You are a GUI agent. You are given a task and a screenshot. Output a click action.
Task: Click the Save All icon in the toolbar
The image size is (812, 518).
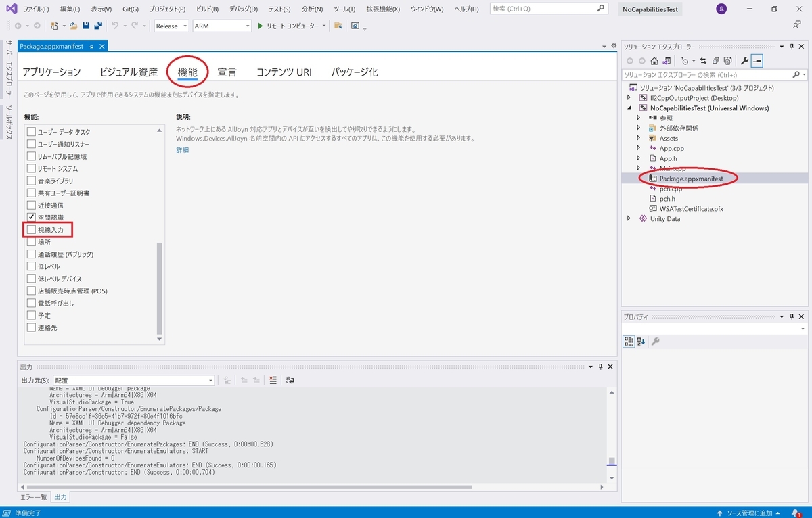click(98, 26)
